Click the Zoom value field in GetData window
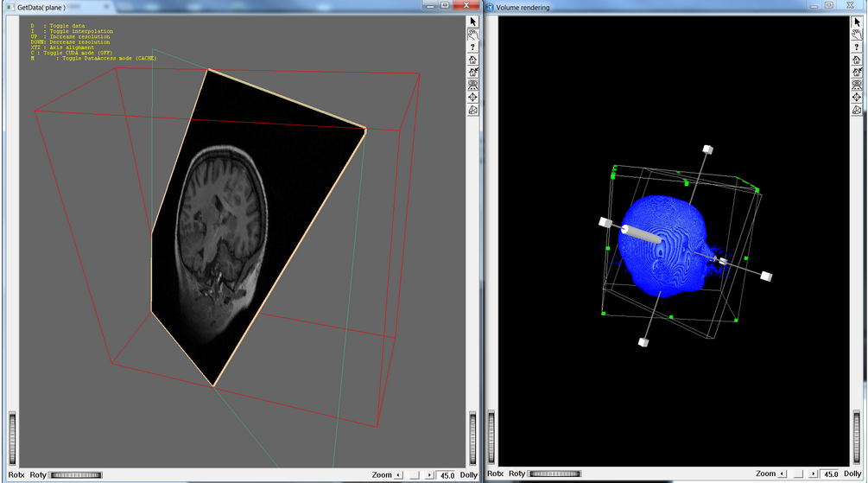 click(x=447, y=474)
